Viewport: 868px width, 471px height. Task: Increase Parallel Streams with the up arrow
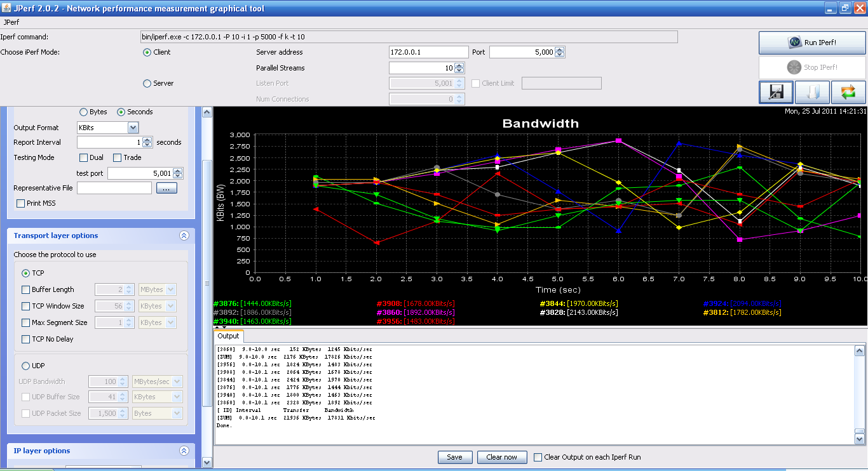(459, 65)
